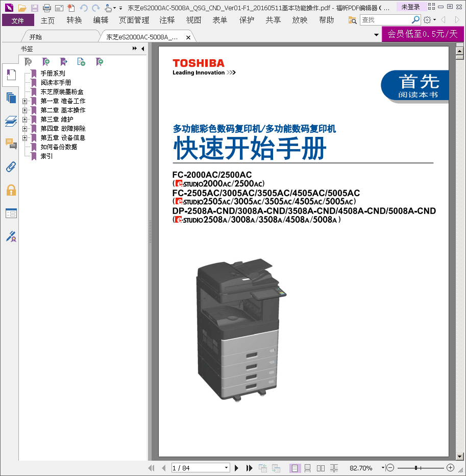Jump to the last page
Screen dimensions: 466x476
(x=250, y=468)
